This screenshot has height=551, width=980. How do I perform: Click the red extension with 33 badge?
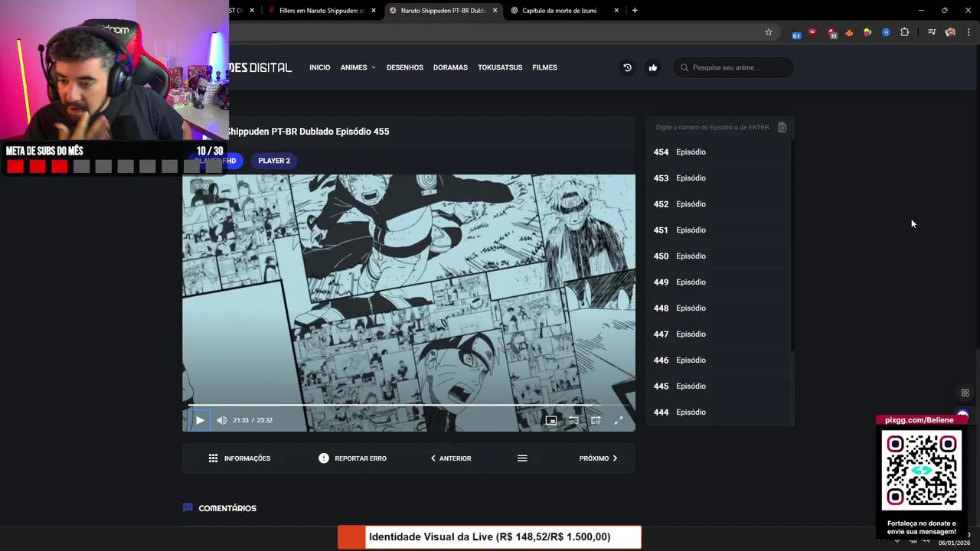click(831, 33)
